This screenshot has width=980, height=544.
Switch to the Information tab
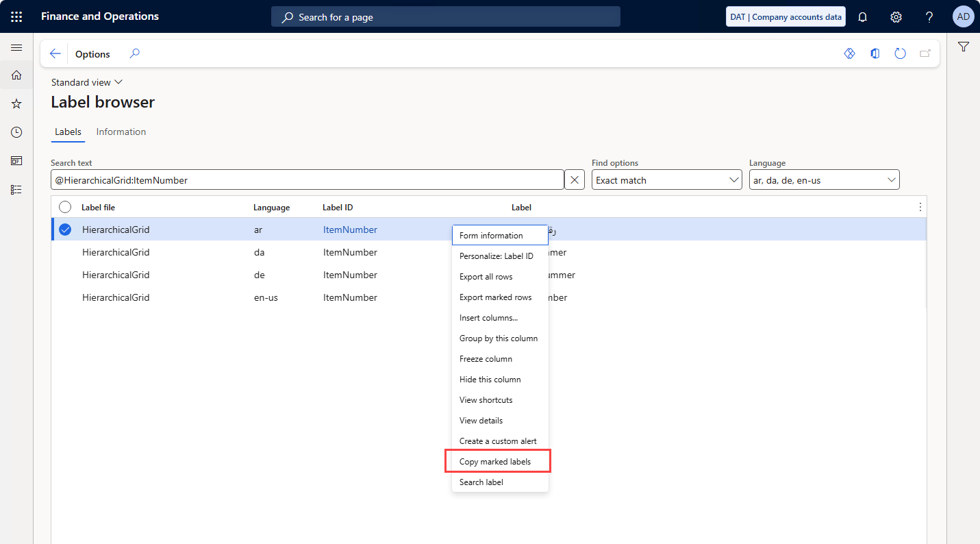point(121,132)
